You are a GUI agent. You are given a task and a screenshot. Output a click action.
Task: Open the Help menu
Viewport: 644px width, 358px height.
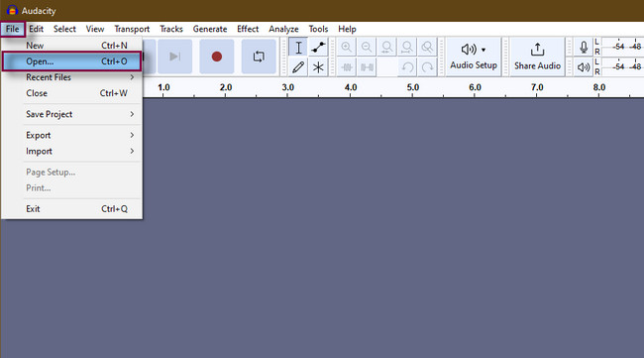347,29
